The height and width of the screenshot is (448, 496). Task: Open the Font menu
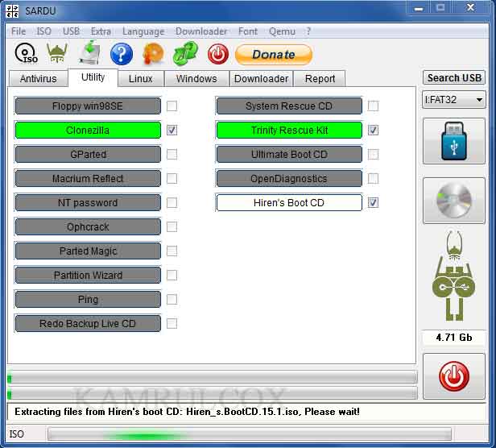pyautogui.click(x=248, y=31)
